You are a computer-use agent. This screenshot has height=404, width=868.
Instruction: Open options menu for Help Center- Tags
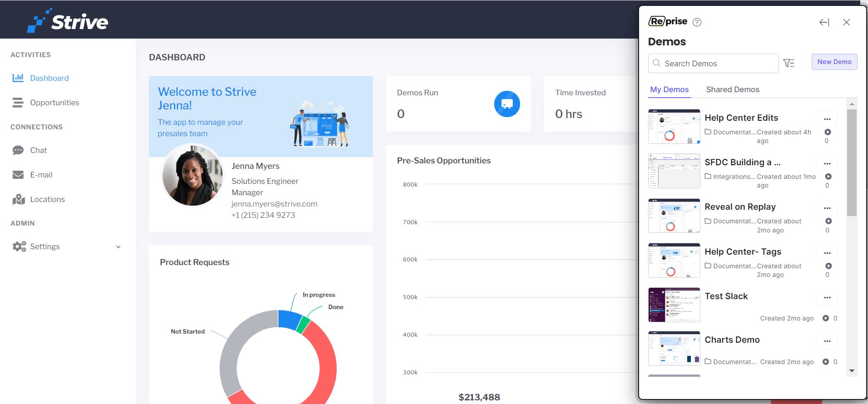827,253
